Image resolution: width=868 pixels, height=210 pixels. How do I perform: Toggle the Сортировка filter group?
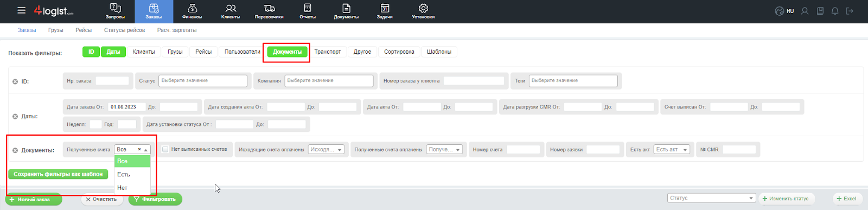399,52
